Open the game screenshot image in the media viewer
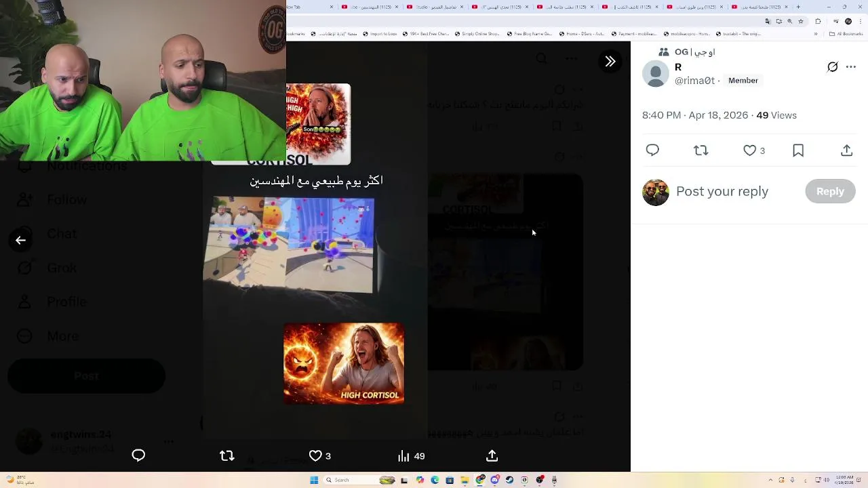 289,245
